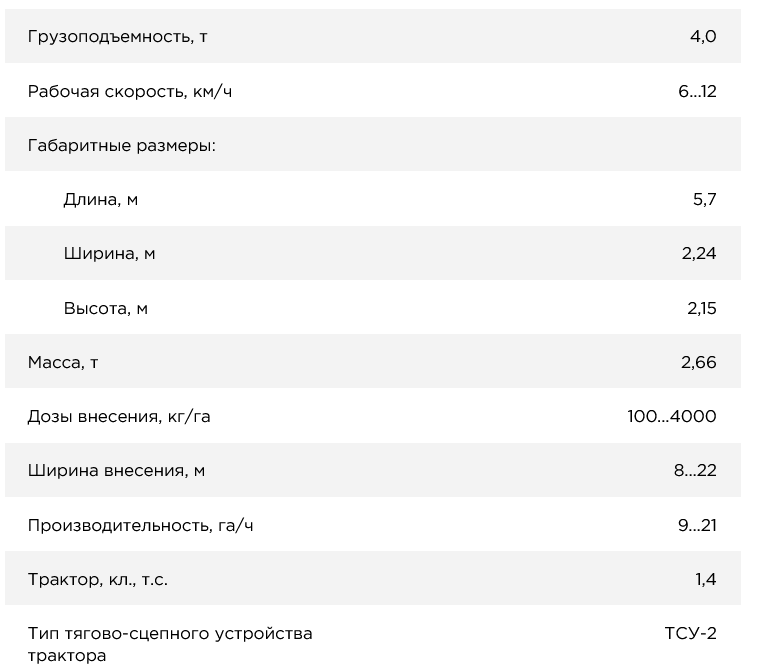The width and height of the screenshot is (759, 670).
Task: Click the 'Габаритные размеры:' heading row
Action: coord(122,146)
